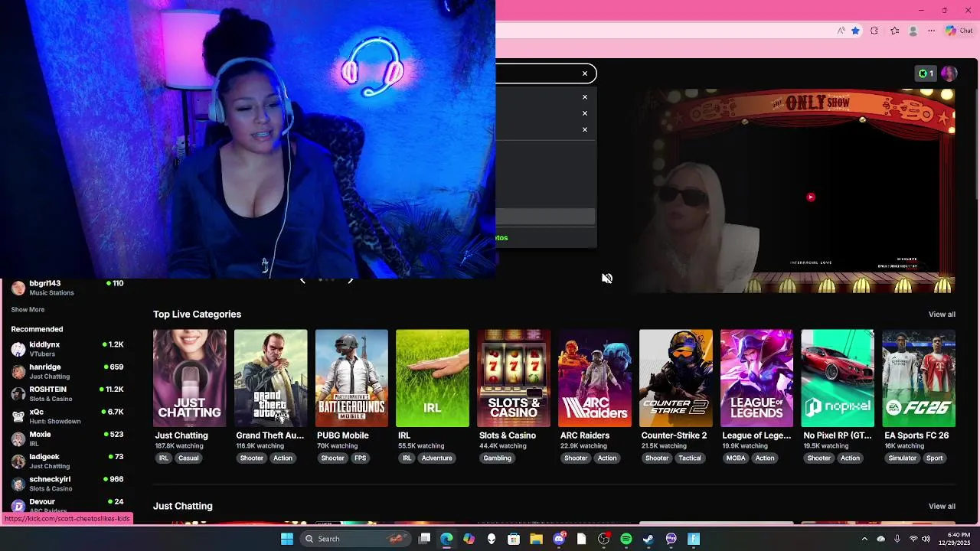Select Tactical tag under Counter-Strike 2
This screenshot has height=551, width=980.
(x=690, y=458)
